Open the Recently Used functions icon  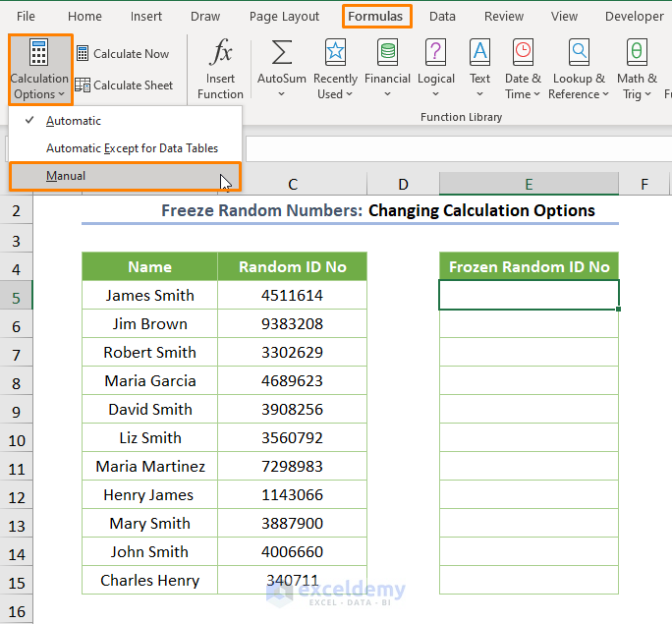click(x=335, y=53)
